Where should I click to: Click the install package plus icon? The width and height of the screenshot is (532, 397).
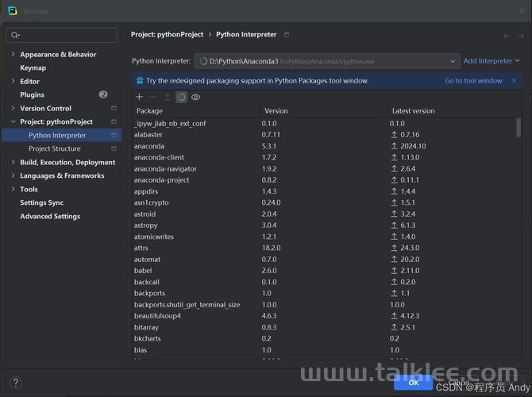click(x=139, y=97)
